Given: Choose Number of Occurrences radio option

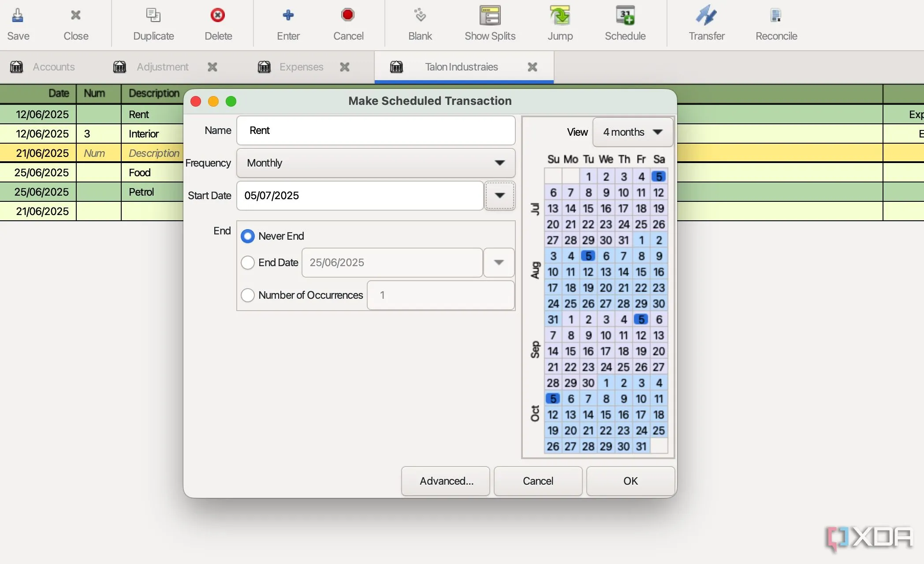Looking at the screenshot, I should [248, 295].
